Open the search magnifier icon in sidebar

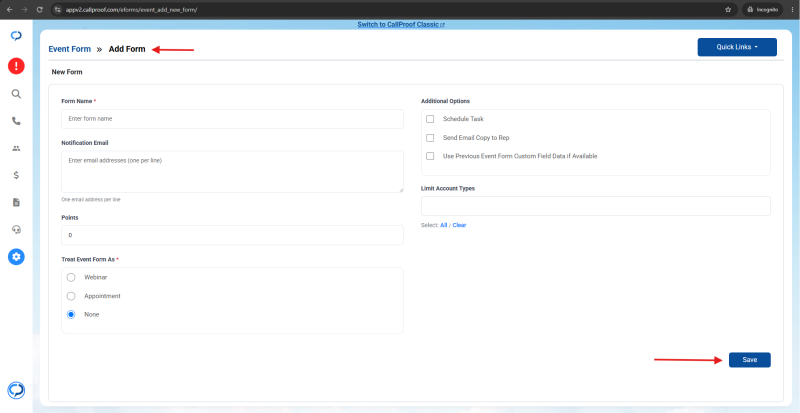tap(16, 94)
